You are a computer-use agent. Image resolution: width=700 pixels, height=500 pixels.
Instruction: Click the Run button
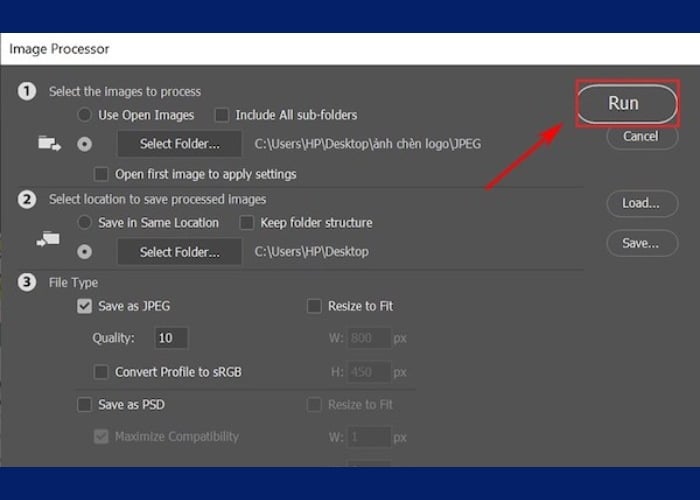623,103
